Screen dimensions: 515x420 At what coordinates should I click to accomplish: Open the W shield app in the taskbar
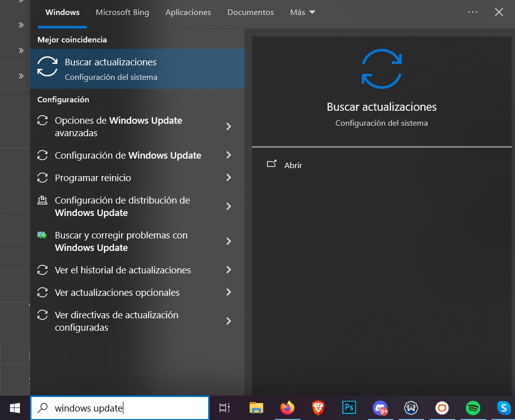[411, 408]
